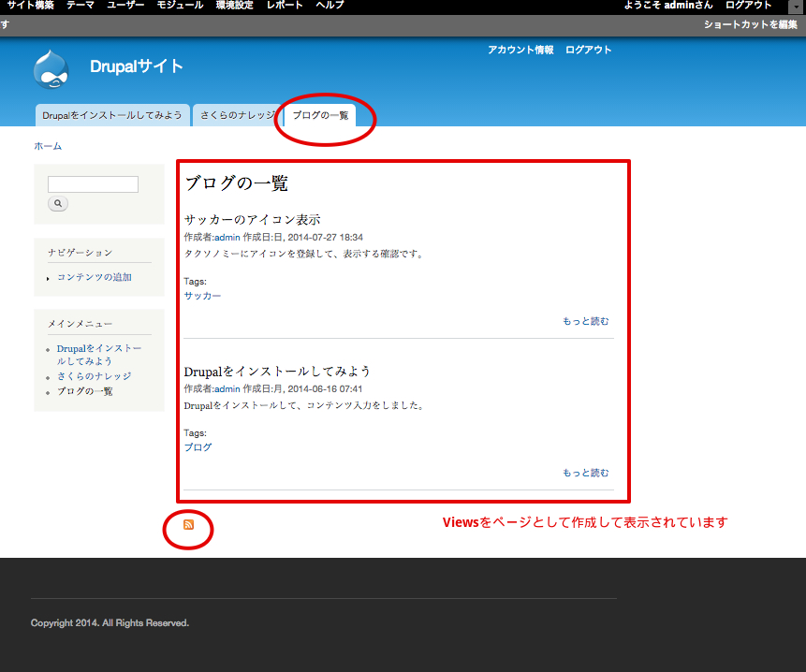The width and height of the screenshot is (806, 672).
Task: Open the ブログ tag link
Action: 198,446
